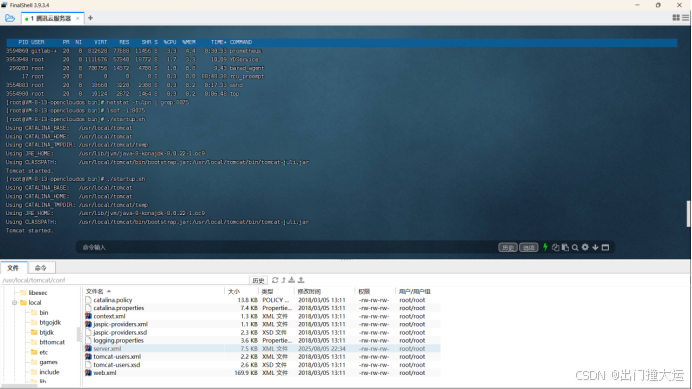
Task: Select the etc folder in tree
Action: pos(43,352)
